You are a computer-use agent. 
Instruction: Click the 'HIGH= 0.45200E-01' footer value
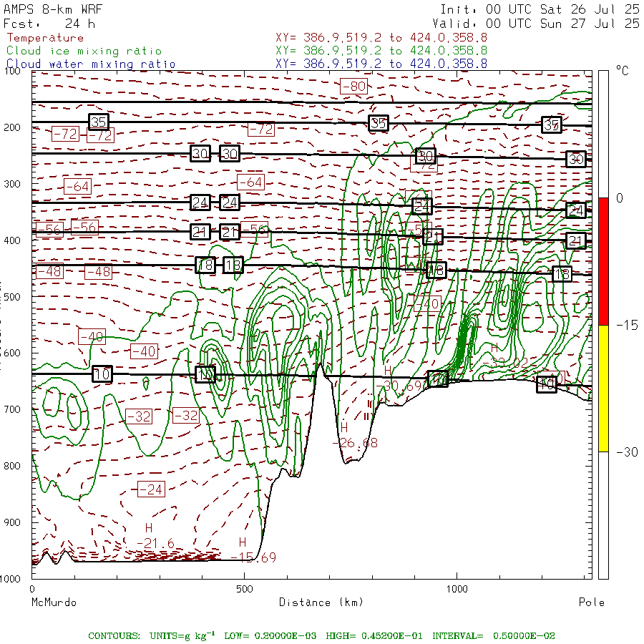(x=374, y=636)
